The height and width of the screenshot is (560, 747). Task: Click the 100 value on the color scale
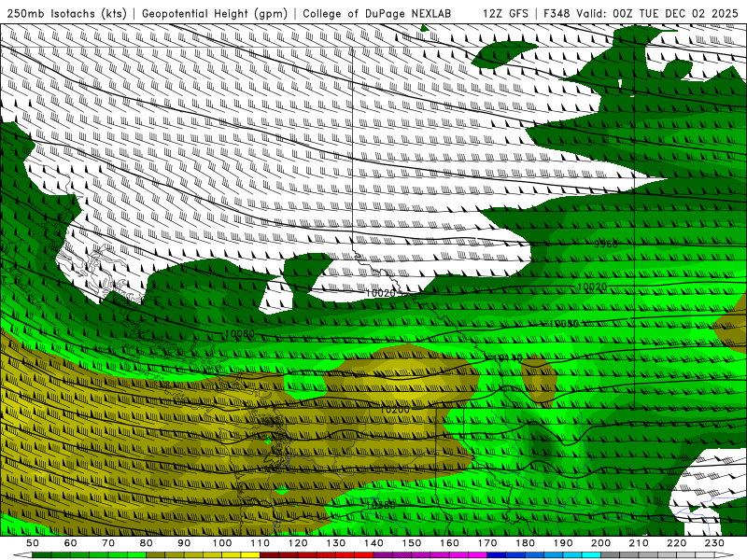click(x=222, y=543)
